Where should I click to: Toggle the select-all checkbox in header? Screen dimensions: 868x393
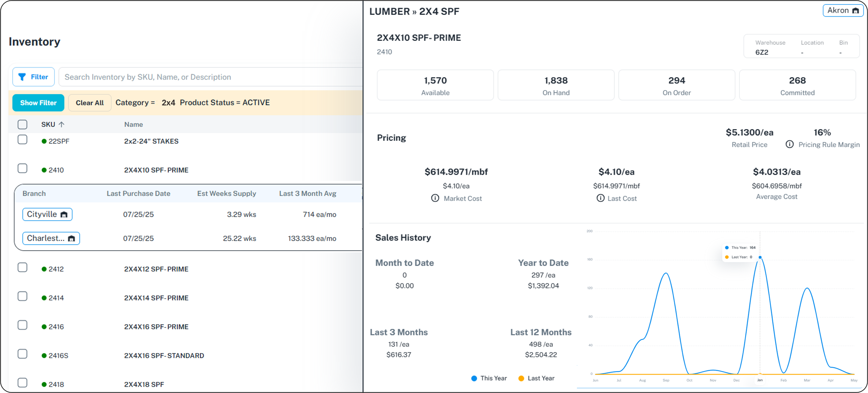pyautogui.click(x=23, y=124)
